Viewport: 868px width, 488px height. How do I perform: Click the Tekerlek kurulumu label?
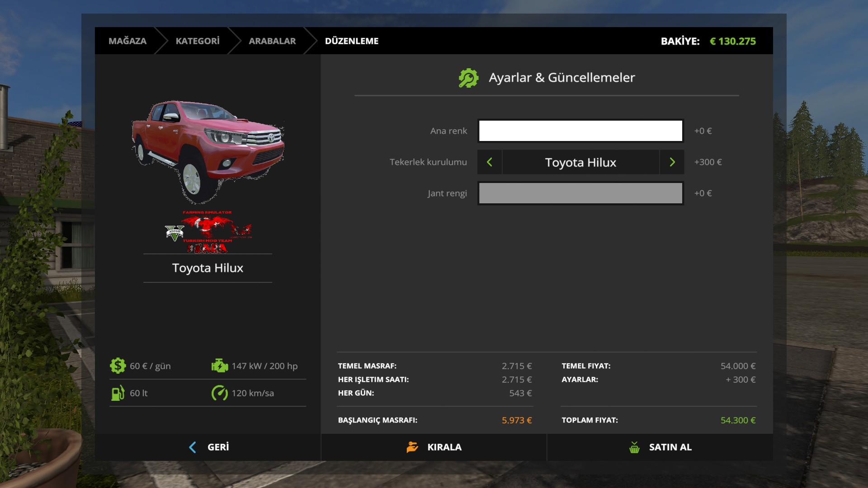click(428, 162)
